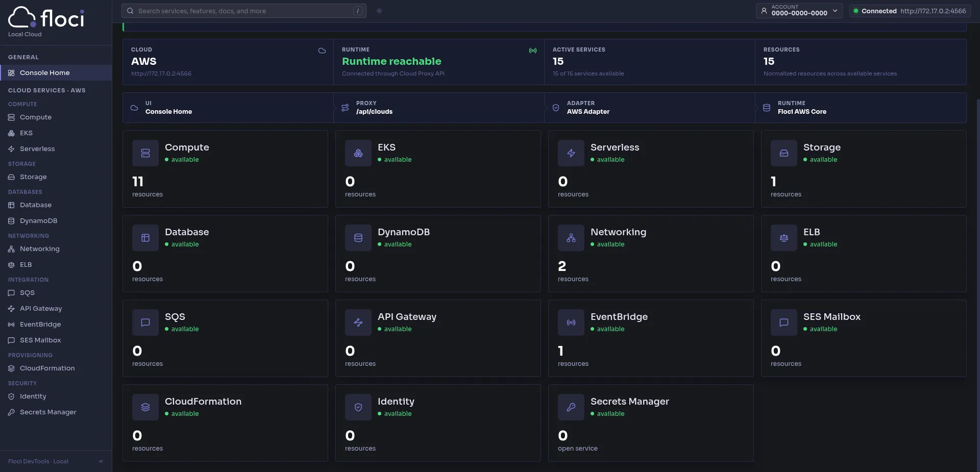Open the Secrets Manager card title
980x472 pixels.
coord(630,402)
